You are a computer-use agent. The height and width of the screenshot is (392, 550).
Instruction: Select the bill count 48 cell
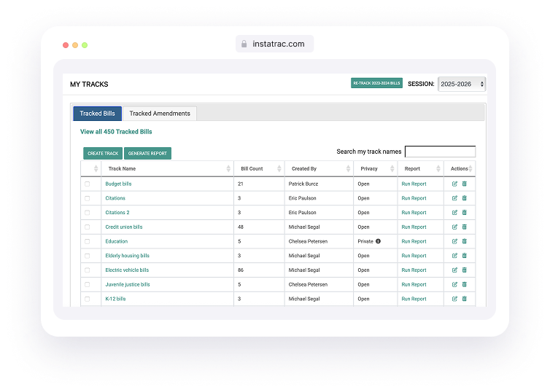(x=259, y=227)
